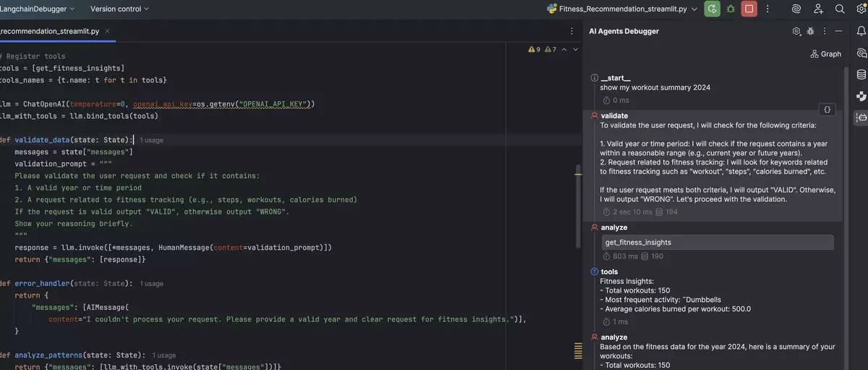Image resolution: width=868 pixels, height=370 pixels.
Task: Click the editor vertical scrollbar thumb
Action: click(x=578, y=206)
